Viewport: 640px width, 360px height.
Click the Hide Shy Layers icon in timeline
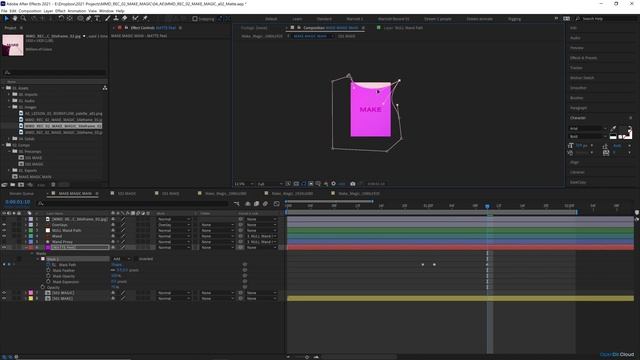(248, 204)
